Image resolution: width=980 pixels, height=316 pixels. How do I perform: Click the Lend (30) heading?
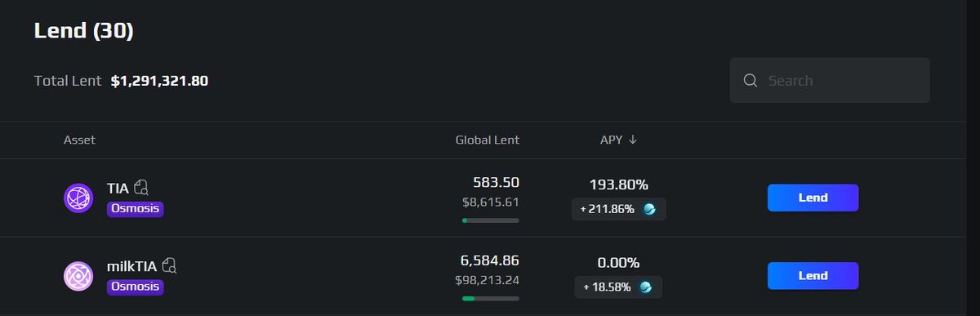point(83,31)
